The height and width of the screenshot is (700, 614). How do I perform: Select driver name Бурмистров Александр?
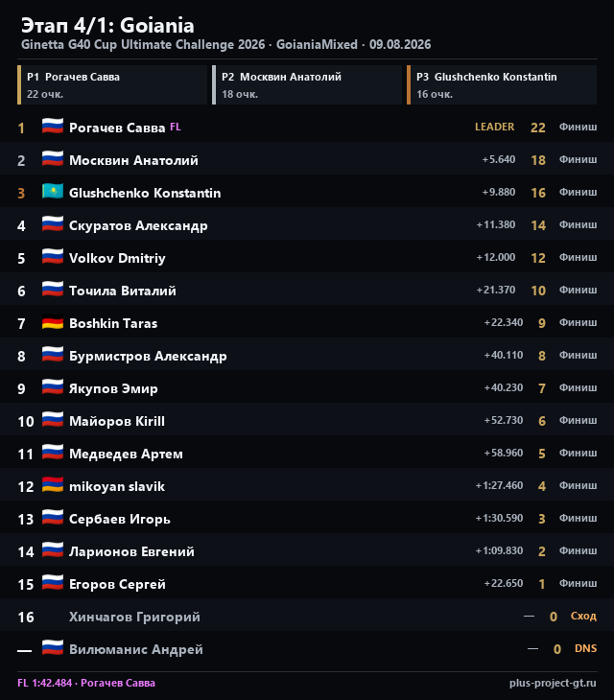tap(148, 357)
